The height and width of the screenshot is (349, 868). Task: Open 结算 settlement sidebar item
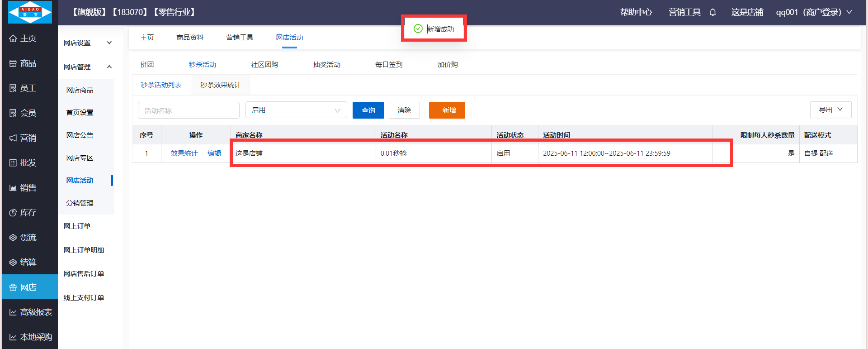coord(28,263)
